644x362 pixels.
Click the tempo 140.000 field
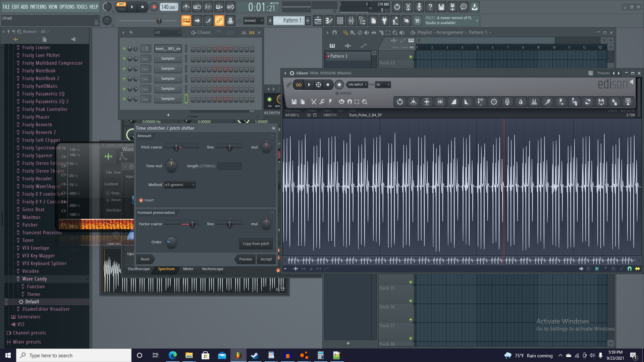[169, 7]
